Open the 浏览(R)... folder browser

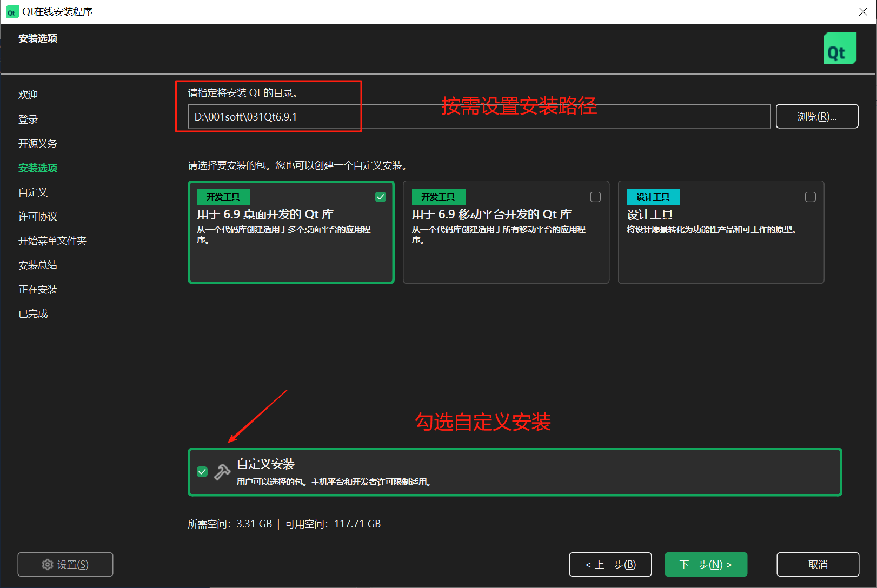[816, 117]
